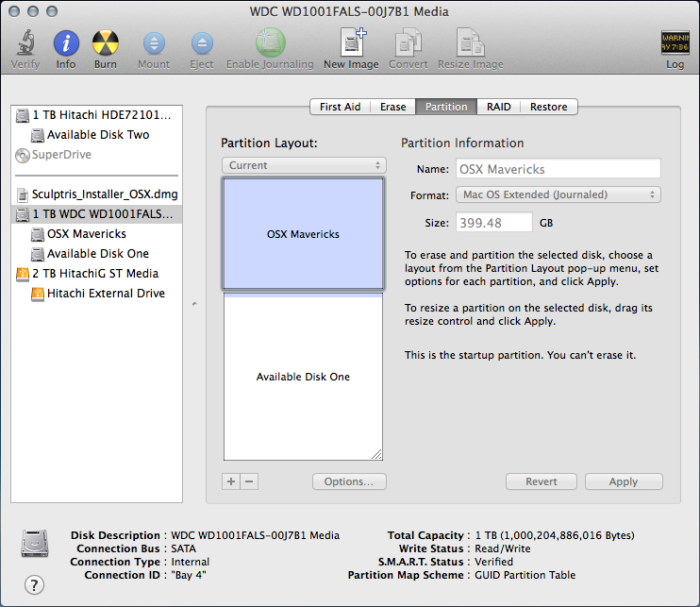Add a partition with plus button
The height and width of the screenshot is (607, 700).
(231, 481)
